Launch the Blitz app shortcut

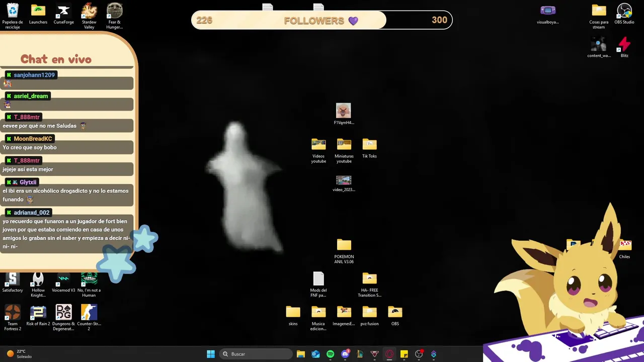(x=624, y=48)
